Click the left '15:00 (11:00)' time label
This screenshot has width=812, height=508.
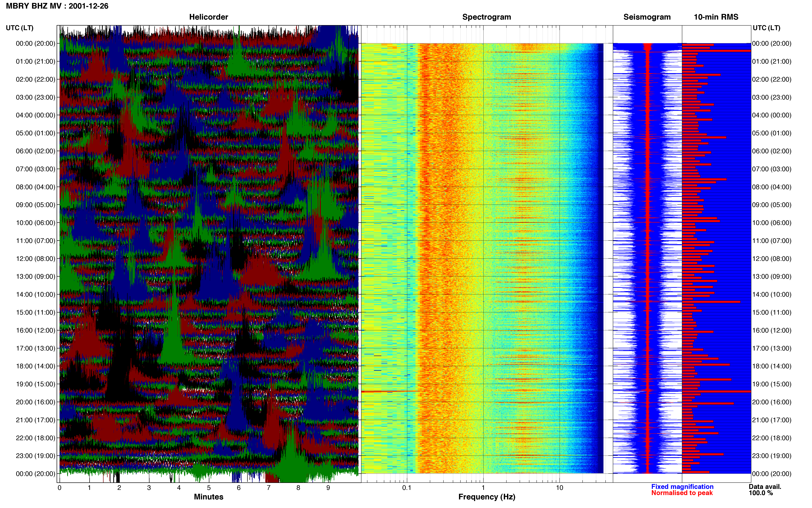coord(35,313)
